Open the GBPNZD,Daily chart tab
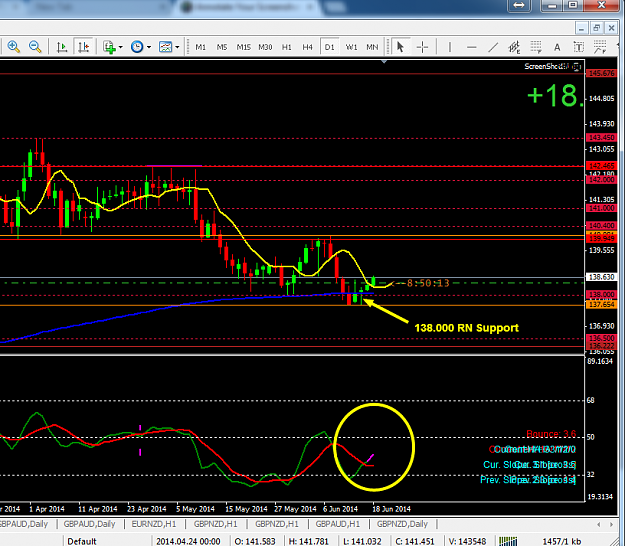The width and height of the screenshot is (625, 546). click(x=402, y=524)
